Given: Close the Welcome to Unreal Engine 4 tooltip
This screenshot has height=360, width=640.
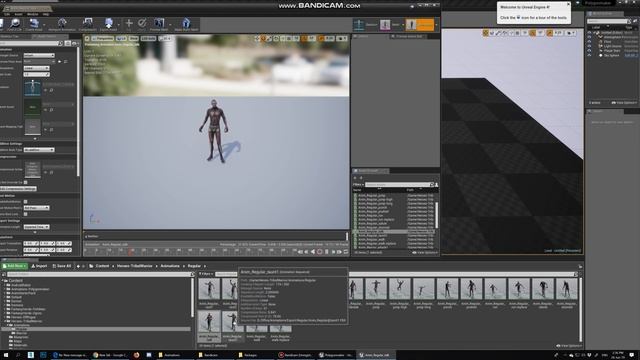Looking at the screenshot, I should (x=568, y=4).
